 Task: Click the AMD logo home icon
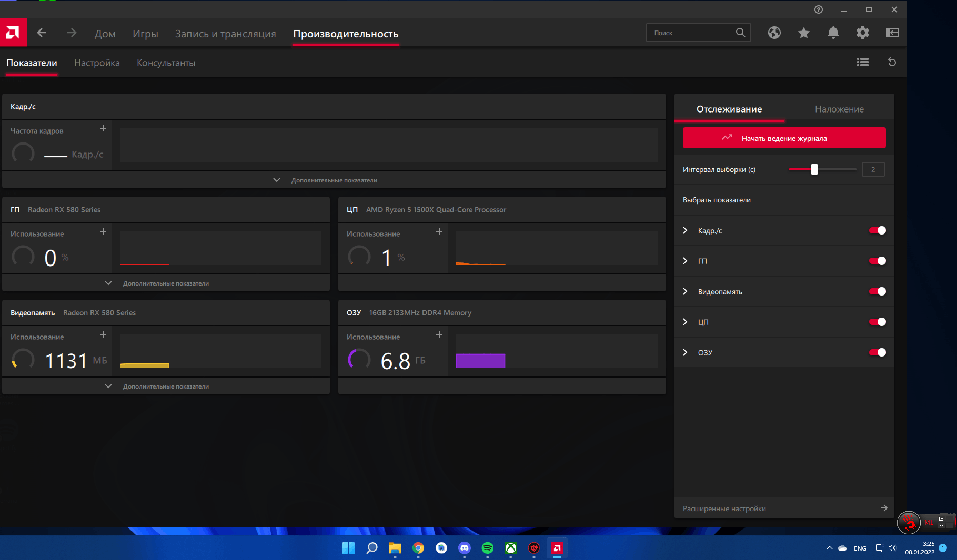(13, 33)
